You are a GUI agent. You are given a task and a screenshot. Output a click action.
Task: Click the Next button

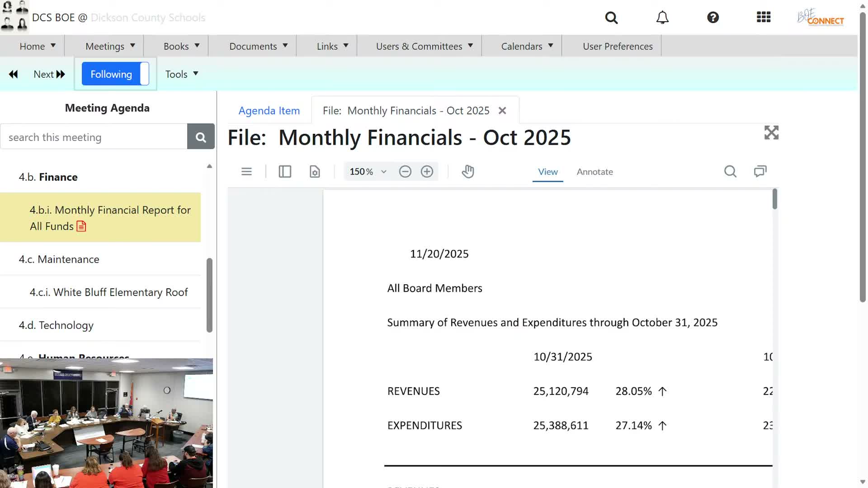pos(49,74)
